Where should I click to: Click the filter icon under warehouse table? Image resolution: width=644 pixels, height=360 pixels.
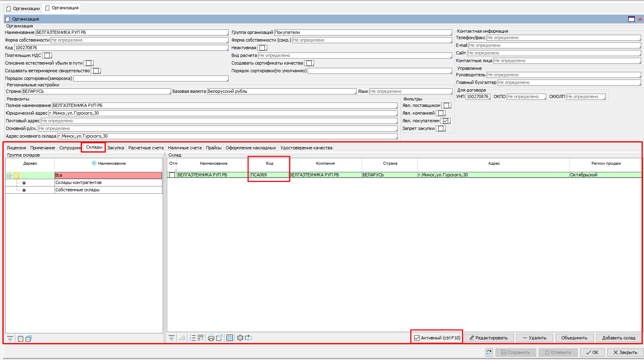[x=172, y=338]
